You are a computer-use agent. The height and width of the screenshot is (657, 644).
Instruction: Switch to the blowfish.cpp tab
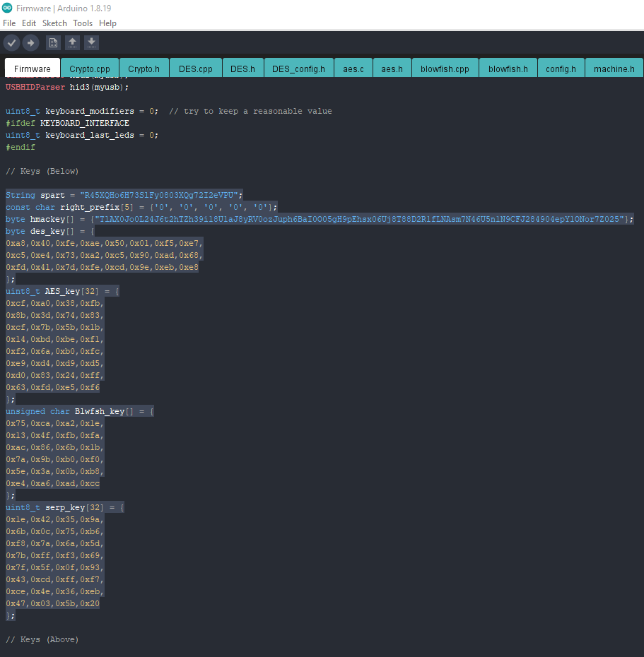click(x=445, y=69)
